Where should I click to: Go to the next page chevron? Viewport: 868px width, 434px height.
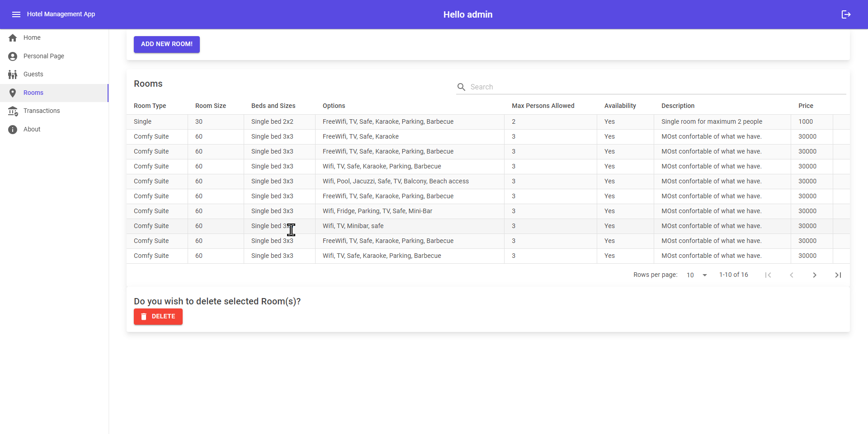tap(815, 275)
